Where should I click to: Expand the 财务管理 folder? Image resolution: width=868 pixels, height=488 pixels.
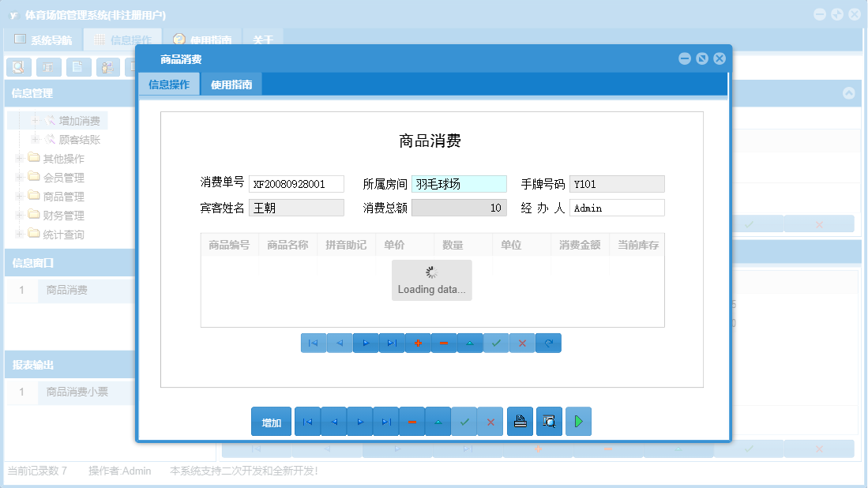point(18,215)
